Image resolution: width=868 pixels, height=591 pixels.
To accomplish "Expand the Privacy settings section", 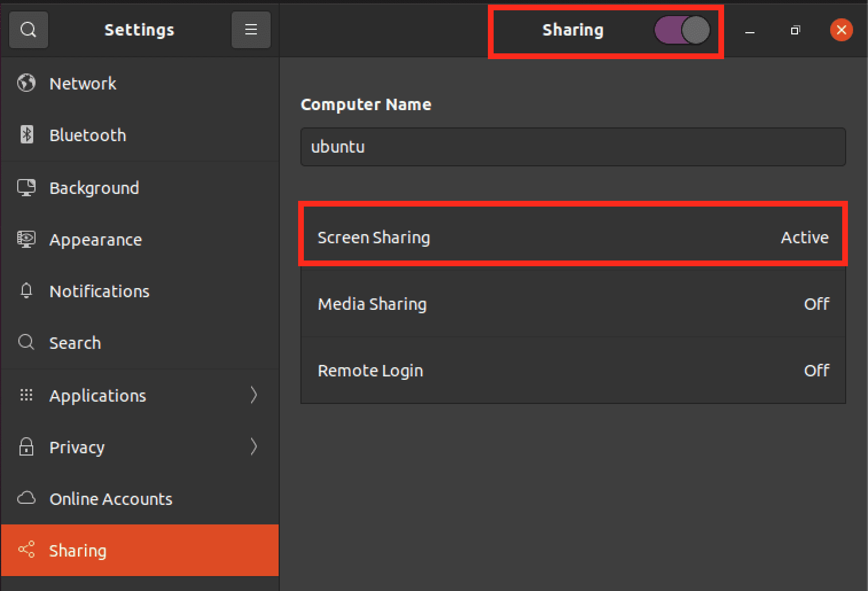I will click(254, 447).
